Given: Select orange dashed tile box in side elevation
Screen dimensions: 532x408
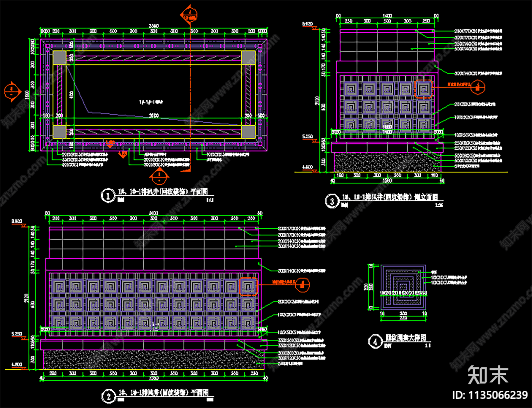Looking at the screenshot, I should (x=423, y=89).
